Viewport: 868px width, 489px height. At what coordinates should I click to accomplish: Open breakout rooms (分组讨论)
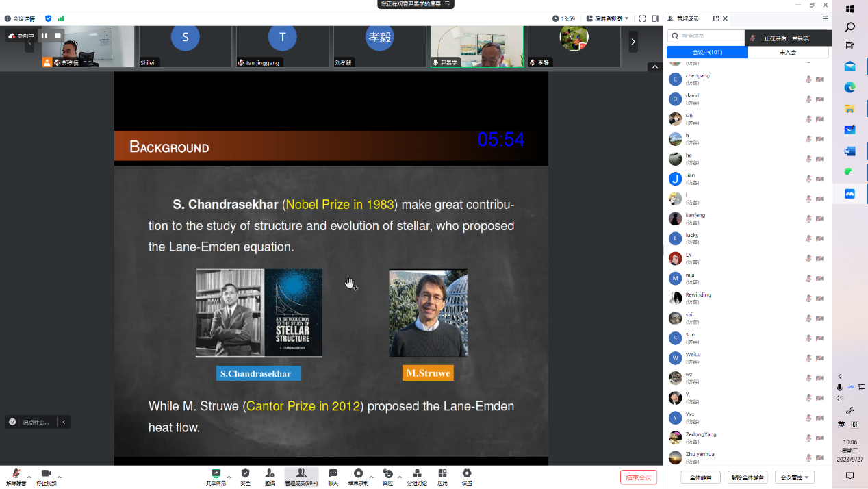pos(417,476)
